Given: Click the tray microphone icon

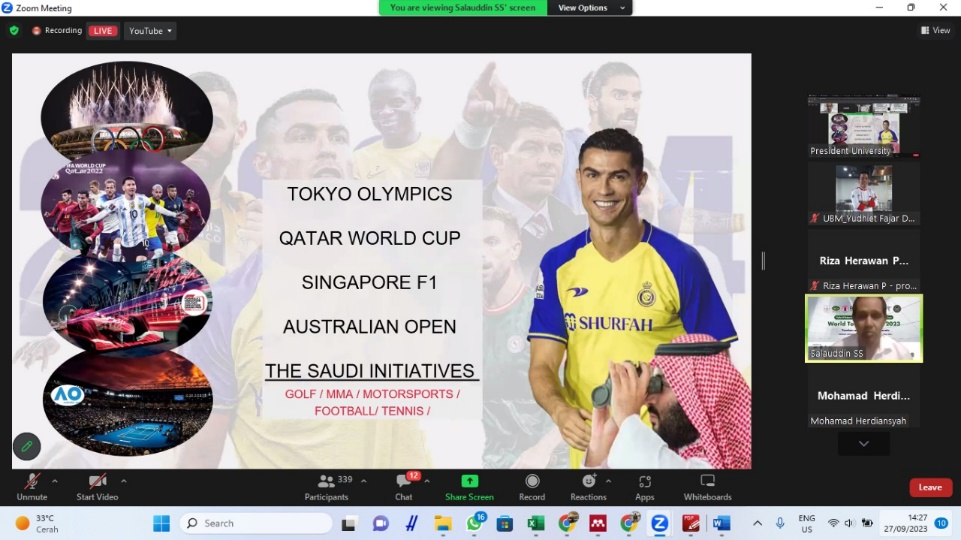Looking at the screenshot, I should (780, 523).
